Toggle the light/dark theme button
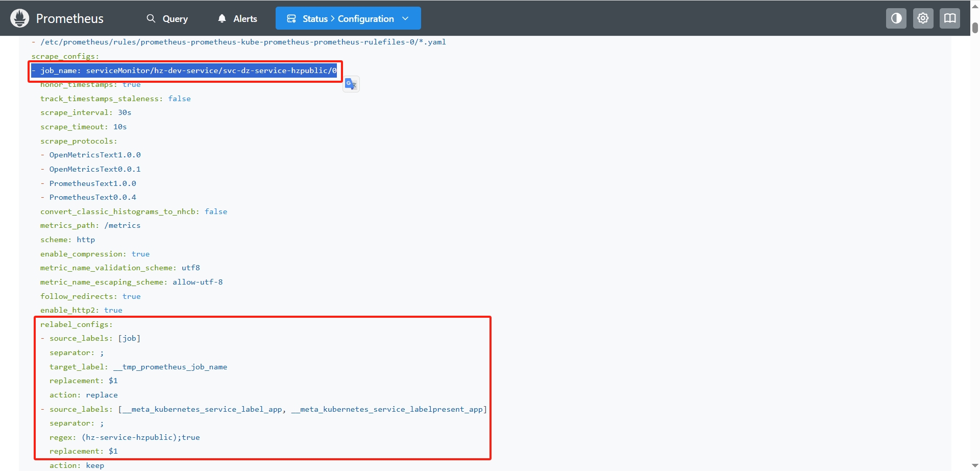980x471 pixels. (896, 18)
